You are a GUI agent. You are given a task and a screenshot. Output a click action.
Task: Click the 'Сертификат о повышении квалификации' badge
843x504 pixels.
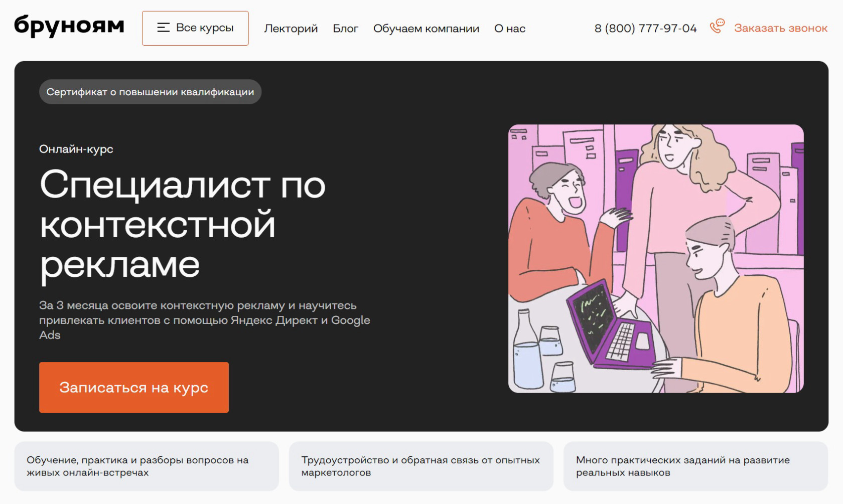(150, 92)
